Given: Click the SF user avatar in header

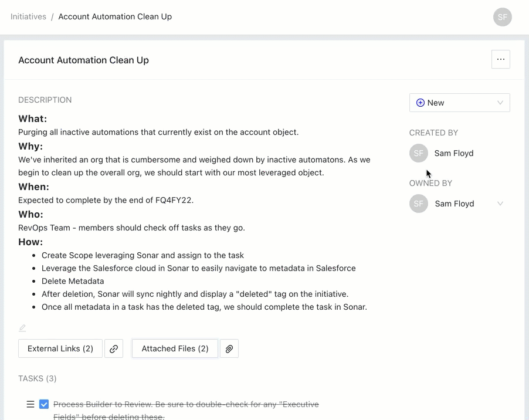Looking at the screenshot, I should point(502,17).
